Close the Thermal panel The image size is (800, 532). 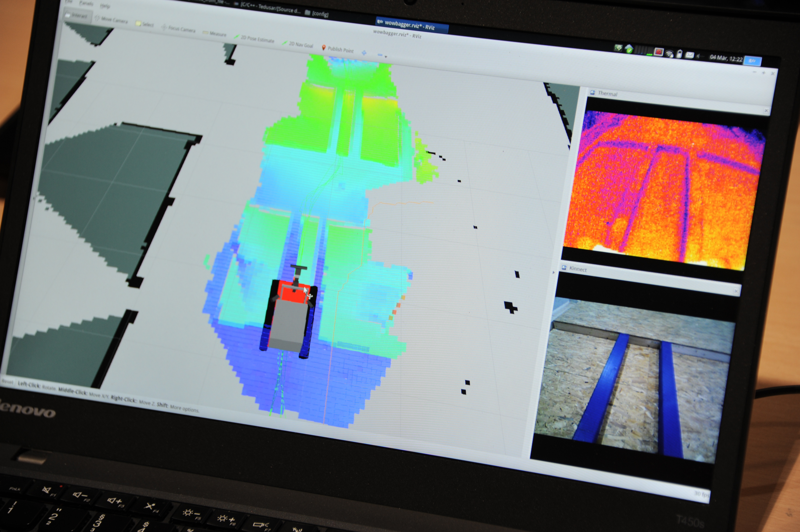(x=766, y=111)
